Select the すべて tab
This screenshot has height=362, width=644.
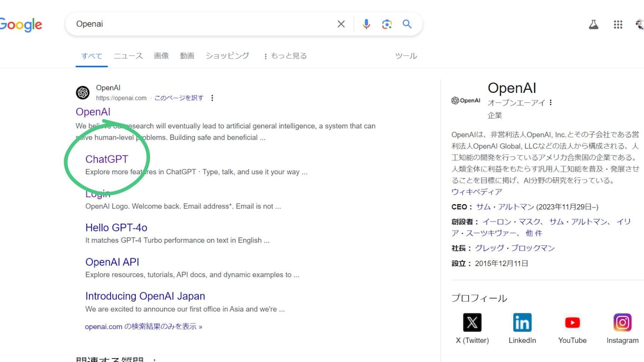point(92,55)
